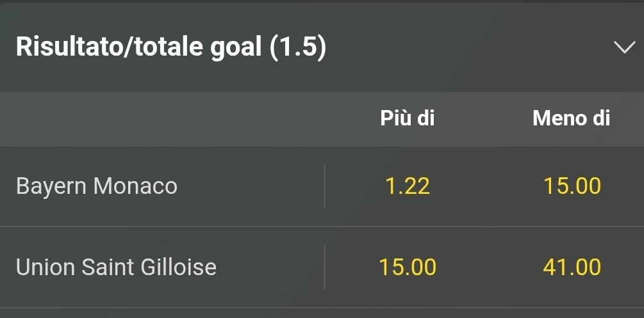The height and width of the screenshot is (318, 644).
Task: Select the Bayern Monaco team label
Action: click(97, 186)
